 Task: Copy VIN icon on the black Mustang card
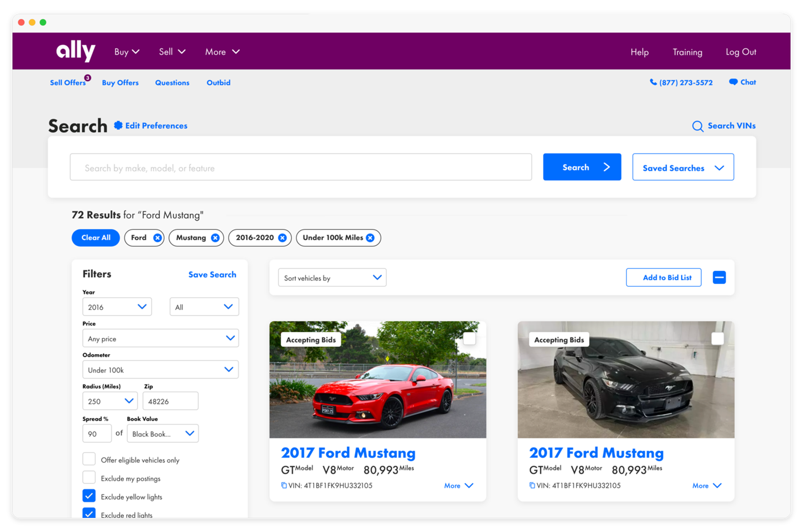(532, 485)
